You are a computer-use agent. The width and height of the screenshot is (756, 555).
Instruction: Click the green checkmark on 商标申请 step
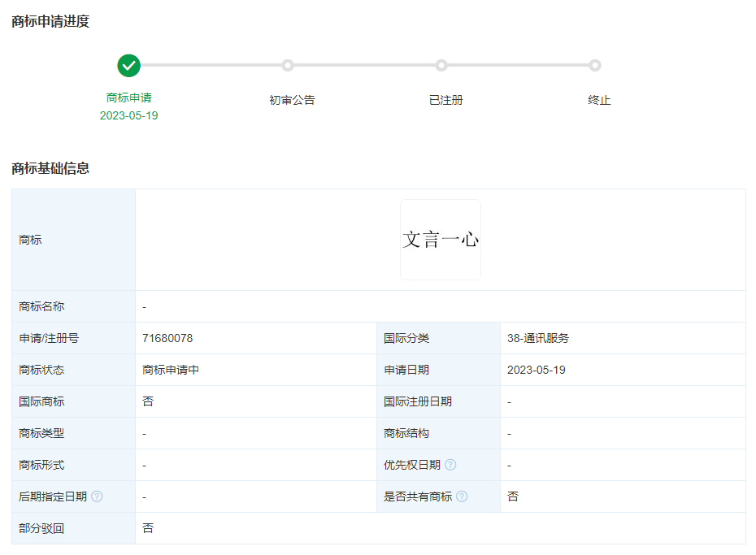pyautogui.click(x=128, y=66)
